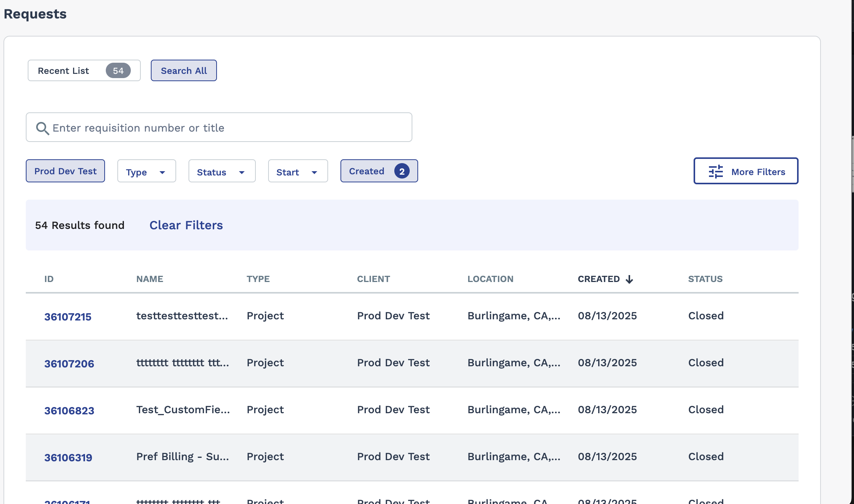Screen dimensions: 854x504
Task: Open request 36106319
Action: coord(68,458)
